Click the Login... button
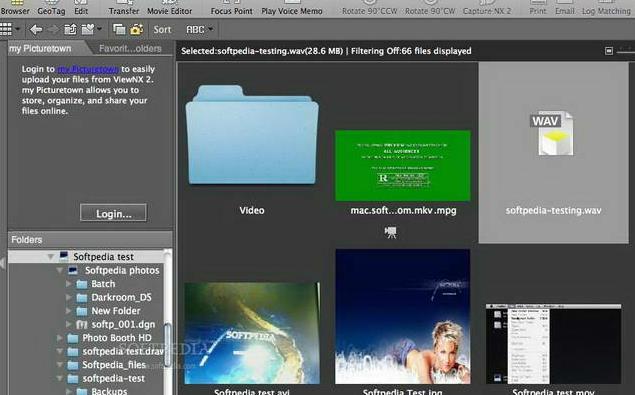The height and width of the screenshot is (395, 635). pyautogui.click(x=113, y=213)
